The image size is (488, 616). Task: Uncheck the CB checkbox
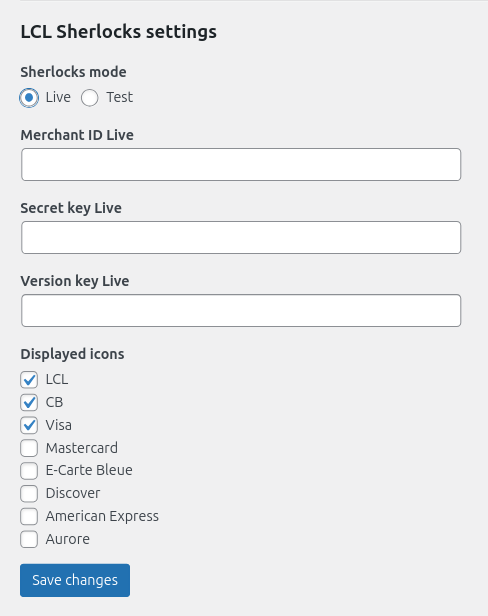29,402
